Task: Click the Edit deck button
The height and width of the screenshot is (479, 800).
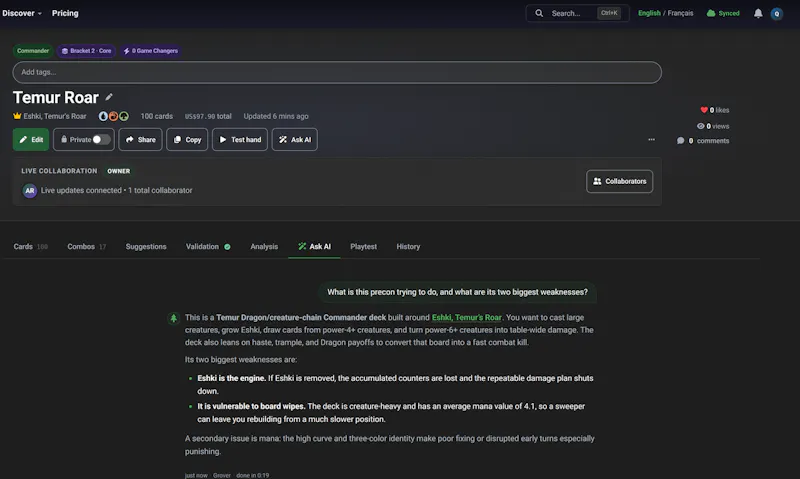Action: pyautogui.click(x=31, y=140)
